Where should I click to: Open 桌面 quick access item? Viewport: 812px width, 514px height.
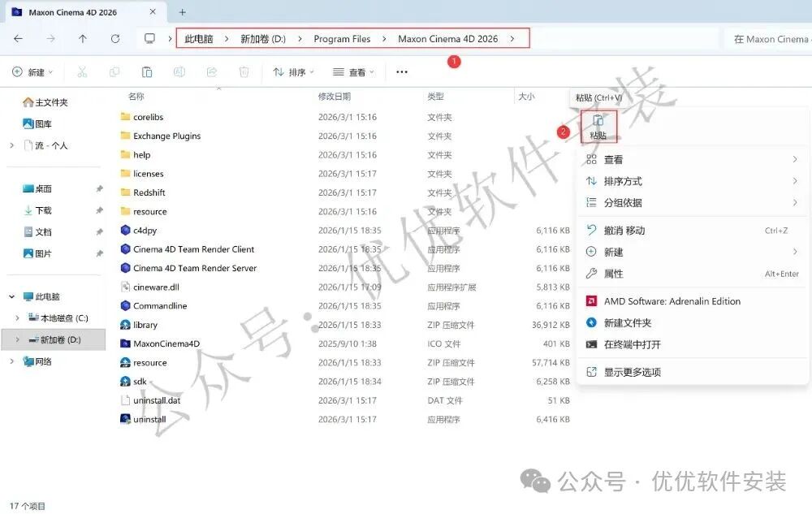coord(37,188)
